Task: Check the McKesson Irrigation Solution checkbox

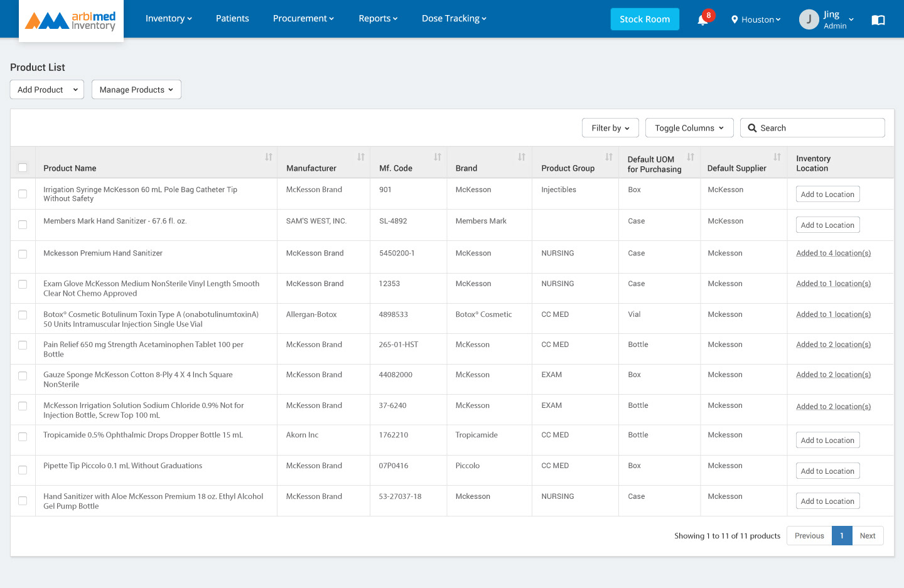Action: 23,406
